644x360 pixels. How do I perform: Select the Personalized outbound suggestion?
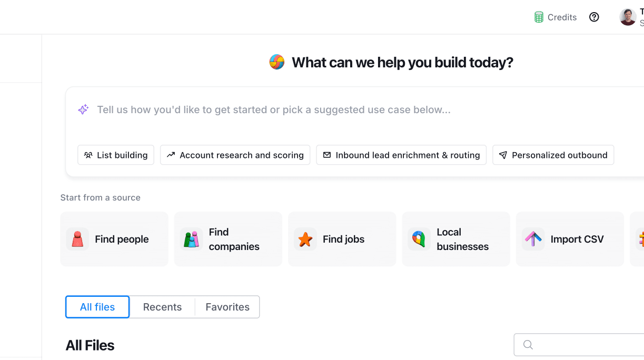553,155
